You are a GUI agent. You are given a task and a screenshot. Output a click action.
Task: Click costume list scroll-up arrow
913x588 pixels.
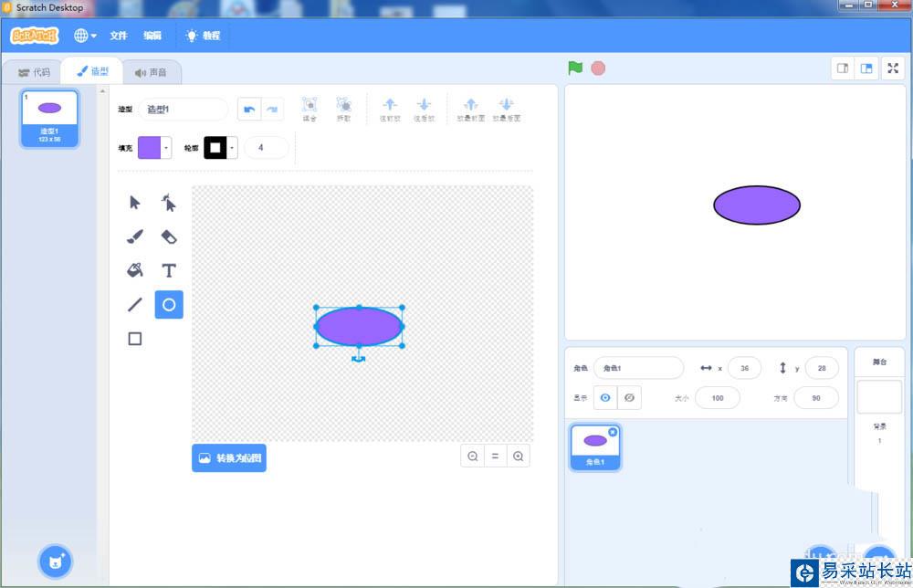pos(103,91)
